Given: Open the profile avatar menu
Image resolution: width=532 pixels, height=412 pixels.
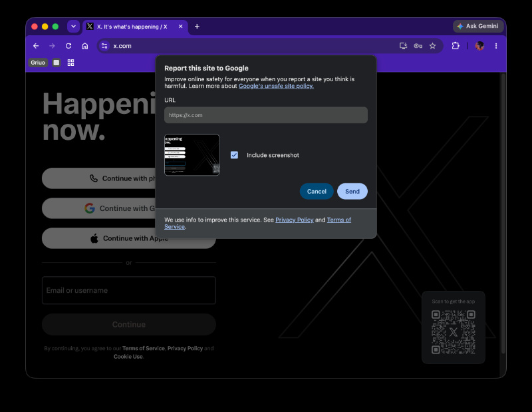Looking at the screenshot, I should 479,46.
